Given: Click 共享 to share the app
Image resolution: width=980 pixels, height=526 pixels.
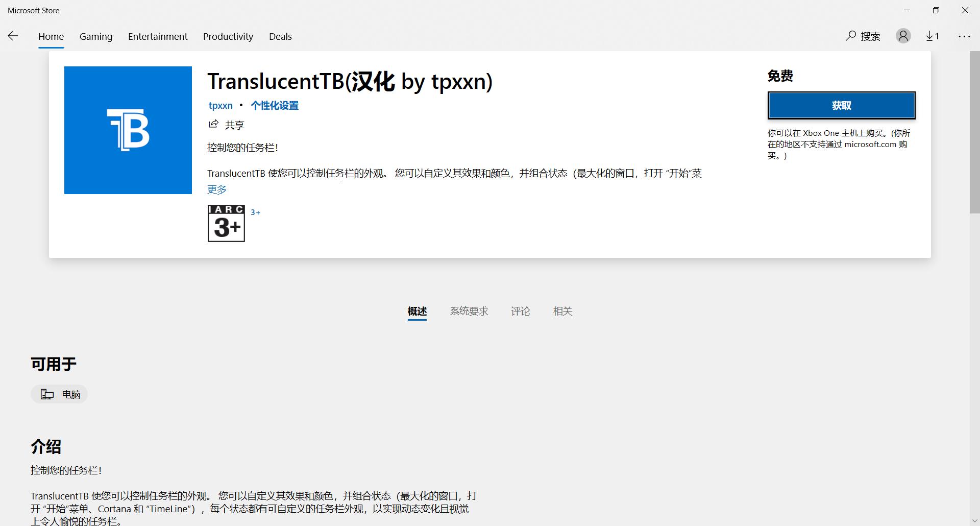Looking at the screenshot, I should click(235, 125).
